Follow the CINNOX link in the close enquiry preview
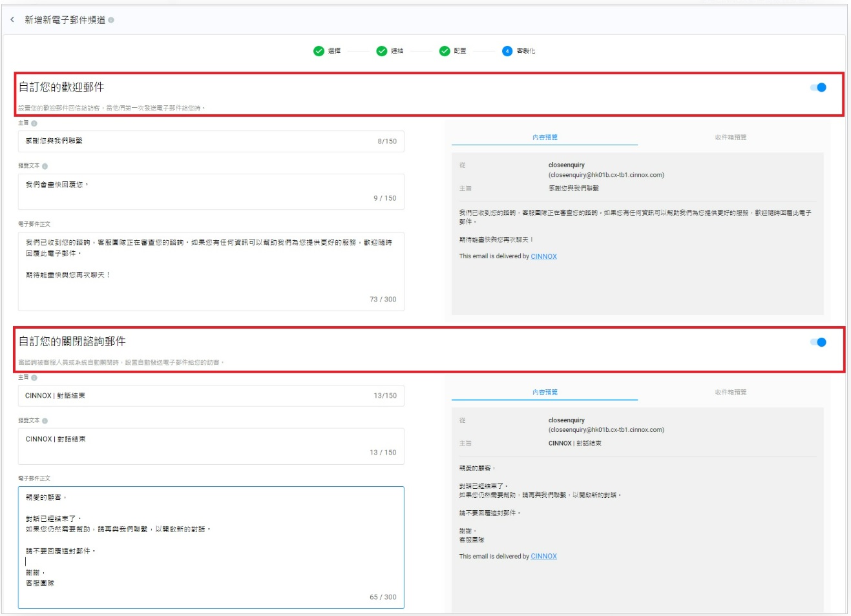The image size is (851, 616). 544,556
